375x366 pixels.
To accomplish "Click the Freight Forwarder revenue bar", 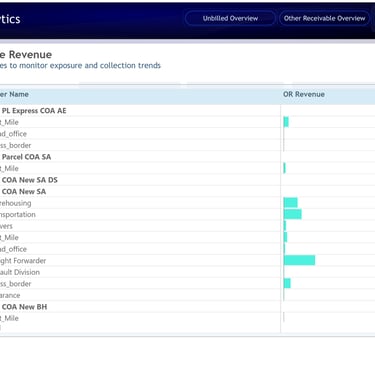I will (x=299, y=260).
